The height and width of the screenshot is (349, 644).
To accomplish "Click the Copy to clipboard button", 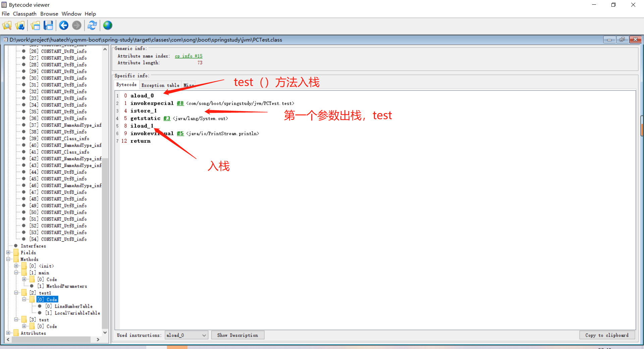I will 607,335.
